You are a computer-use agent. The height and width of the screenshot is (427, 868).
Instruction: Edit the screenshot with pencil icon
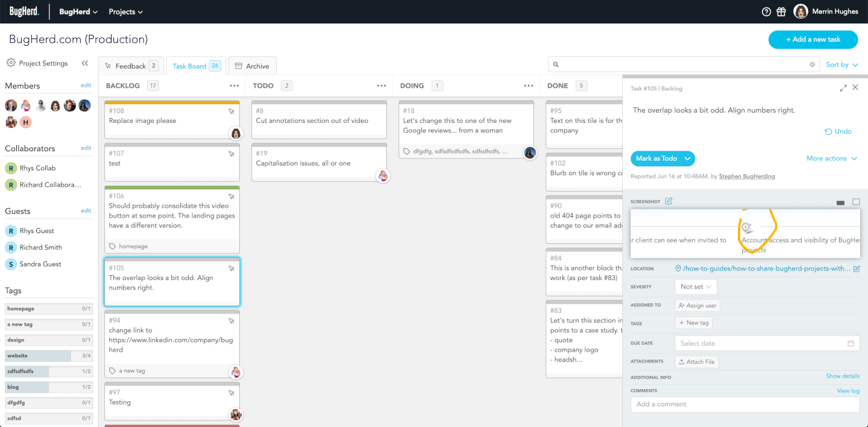[668, 201]
